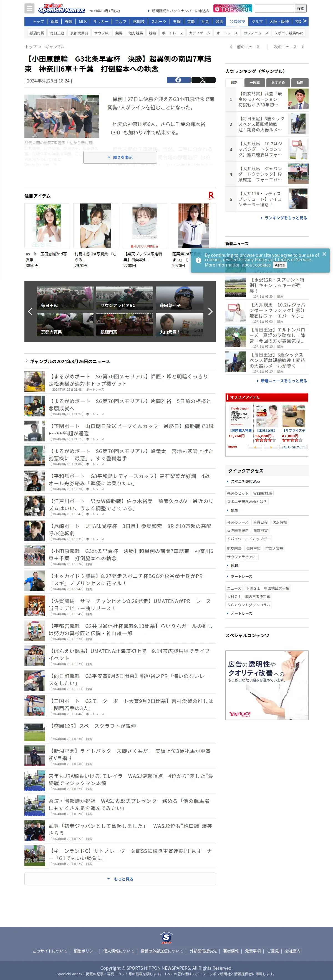Screen dimensions: 333x980
Task: Open 新着ニュースをもっと見る link
Action: (282, 381)
